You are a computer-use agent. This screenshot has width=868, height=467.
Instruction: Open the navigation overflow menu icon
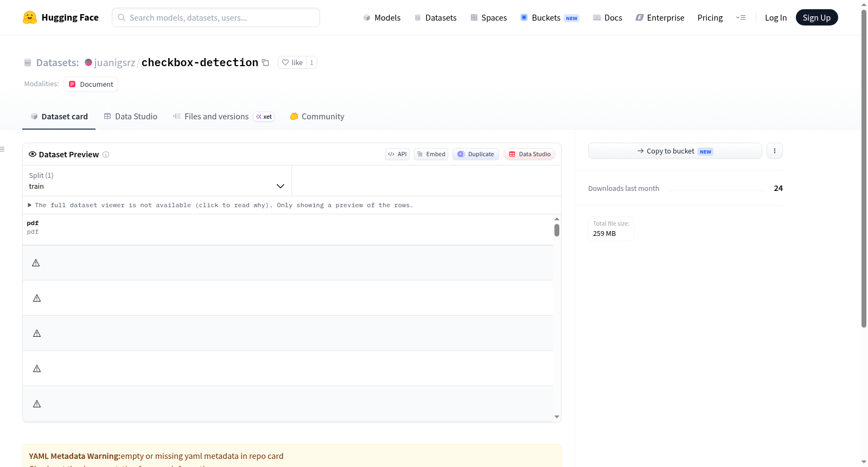point(741,17)
